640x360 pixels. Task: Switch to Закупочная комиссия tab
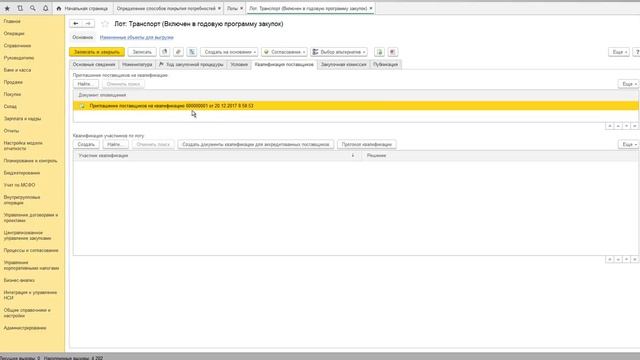tap(343, 64)
